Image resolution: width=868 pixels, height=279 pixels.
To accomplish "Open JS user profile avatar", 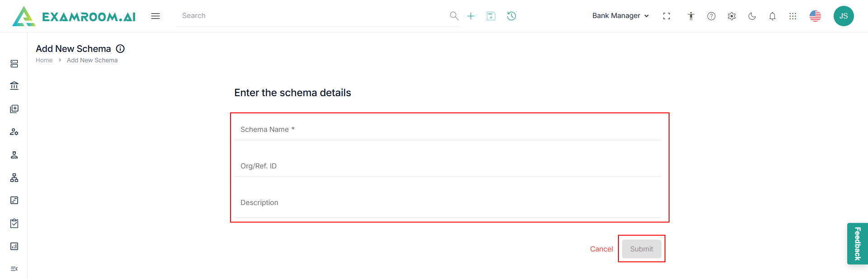I will point(843,16).
